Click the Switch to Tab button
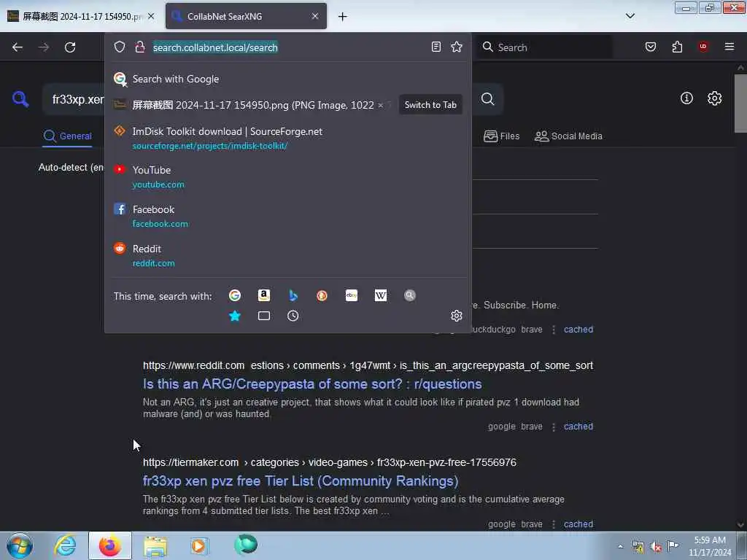Screen dimensions: 747x560 (430, 105)
